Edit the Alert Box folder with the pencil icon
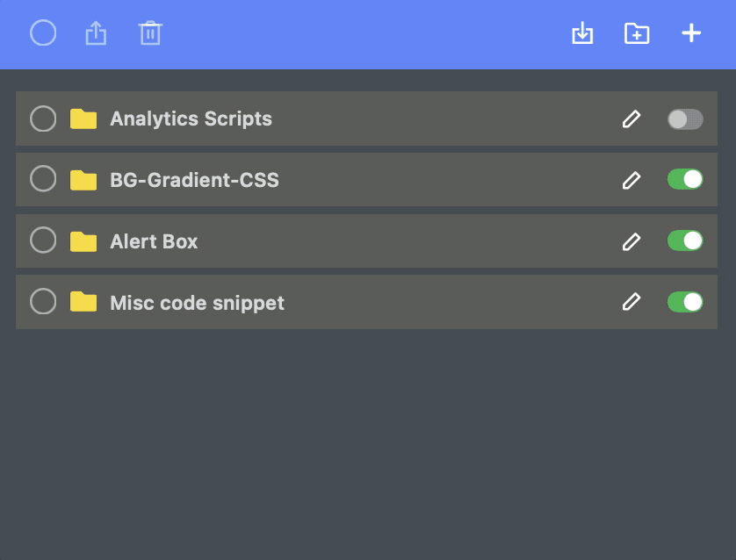 (631, 241)
